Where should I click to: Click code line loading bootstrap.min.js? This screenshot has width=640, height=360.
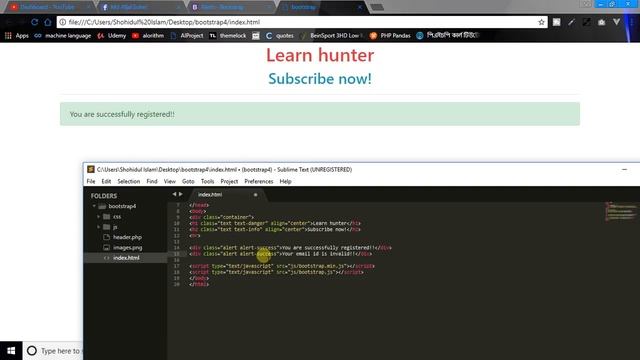coord(282,266)
